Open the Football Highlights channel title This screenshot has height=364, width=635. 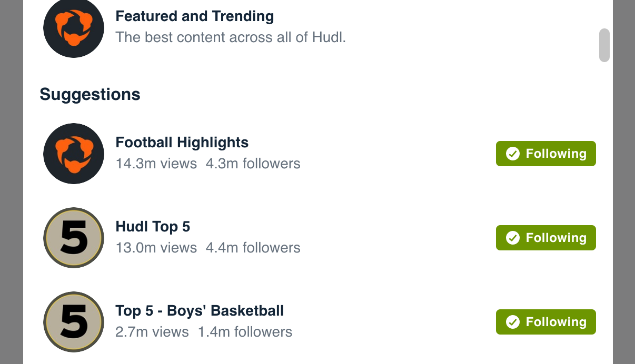tap(182, 143)
